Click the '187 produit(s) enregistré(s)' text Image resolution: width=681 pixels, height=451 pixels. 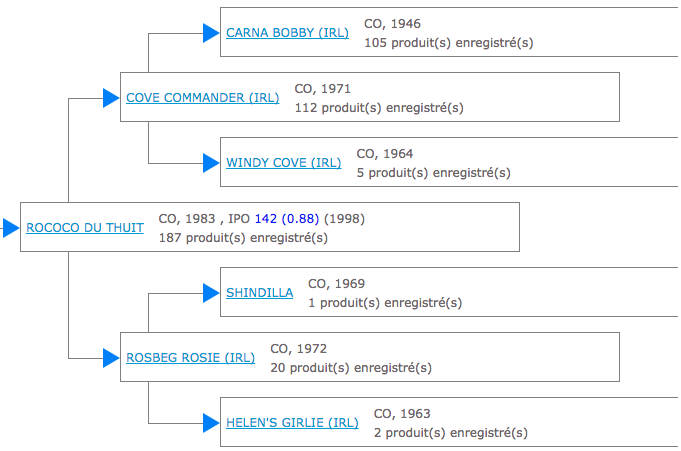click(x=243, y=238)
